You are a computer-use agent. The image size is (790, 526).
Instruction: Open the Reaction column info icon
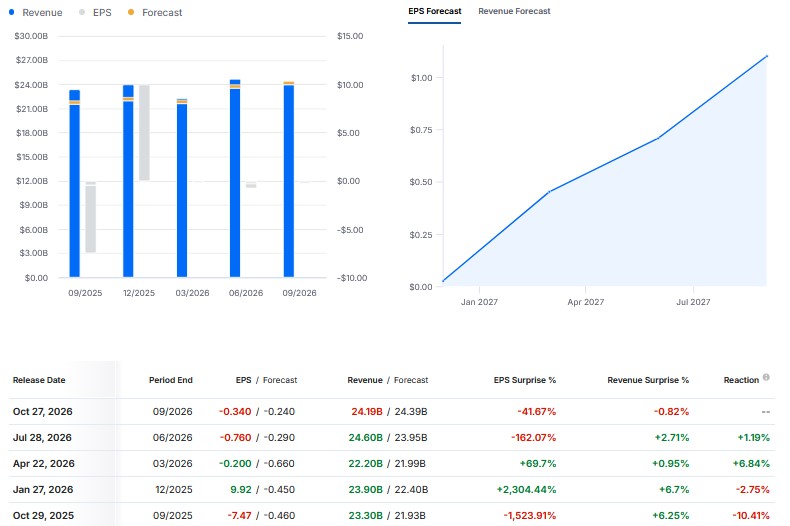point(766,377)
